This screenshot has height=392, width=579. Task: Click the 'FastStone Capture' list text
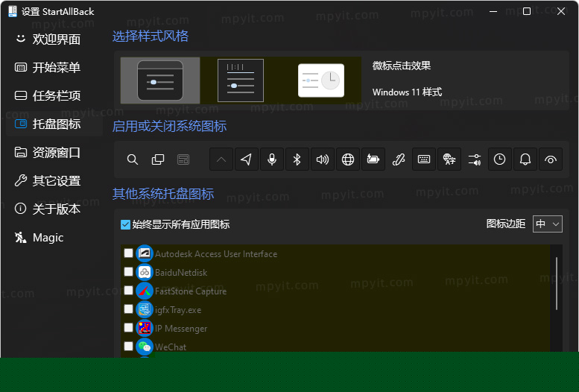click(191, 291)
